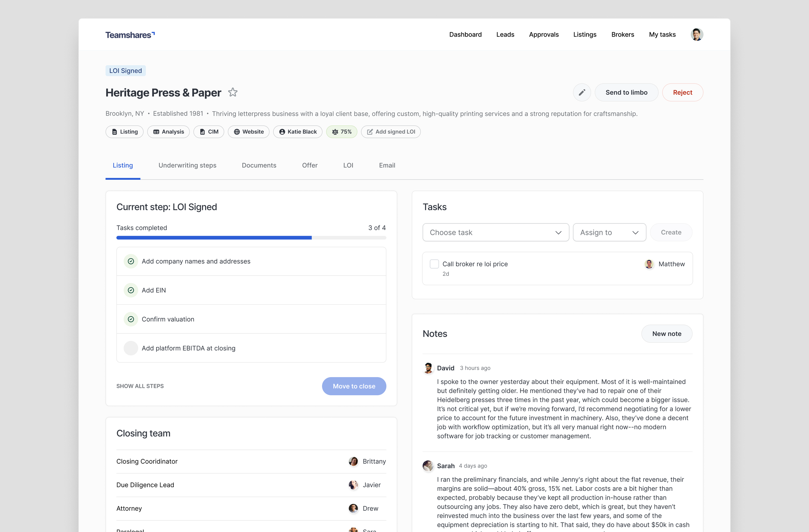The image size is (809, 532).
Task: Click the Tasks completed progress bar
Action: 251,238
